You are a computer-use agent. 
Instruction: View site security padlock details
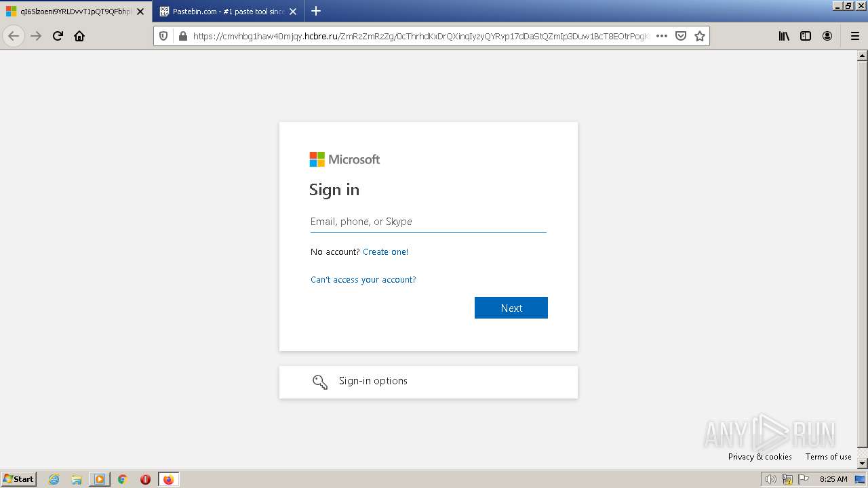coord(182,36)
